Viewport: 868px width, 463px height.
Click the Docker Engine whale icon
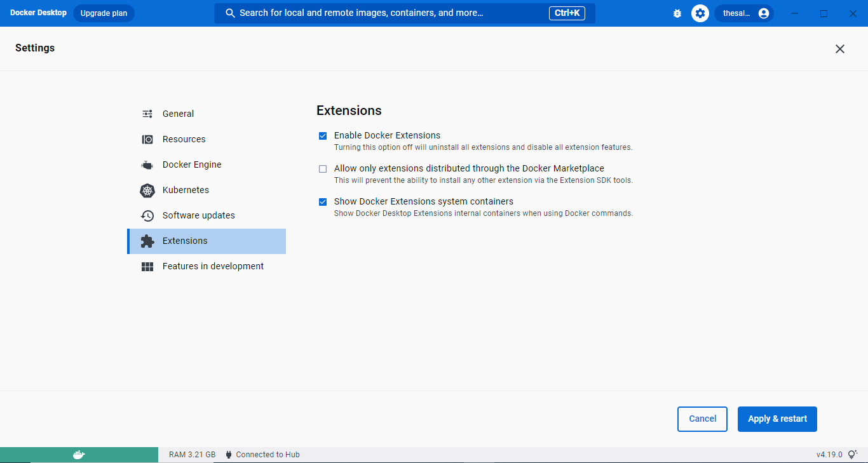pyautogui.click(x=147, y=164)
